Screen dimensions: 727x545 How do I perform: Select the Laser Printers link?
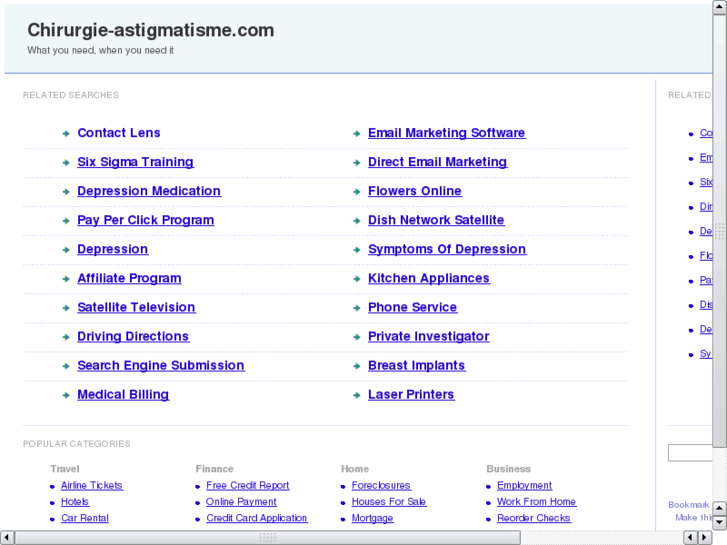coord(411,395)
